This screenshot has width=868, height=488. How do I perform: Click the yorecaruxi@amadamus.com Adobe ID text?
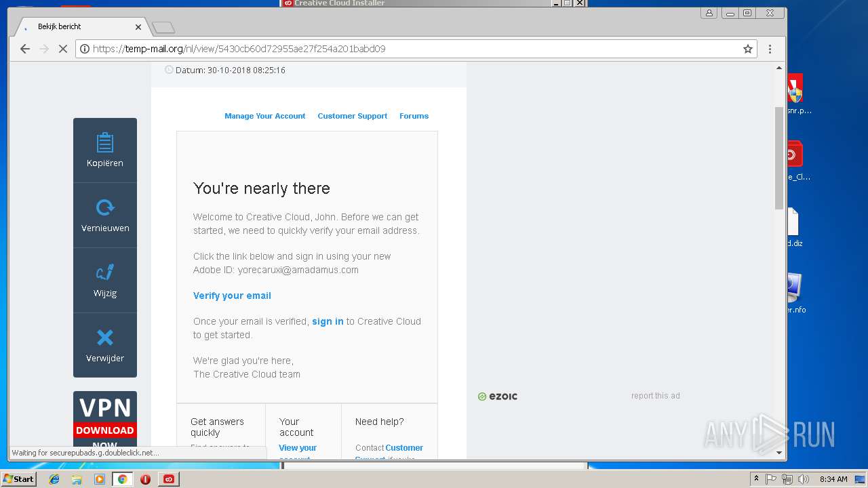(298, 270)
